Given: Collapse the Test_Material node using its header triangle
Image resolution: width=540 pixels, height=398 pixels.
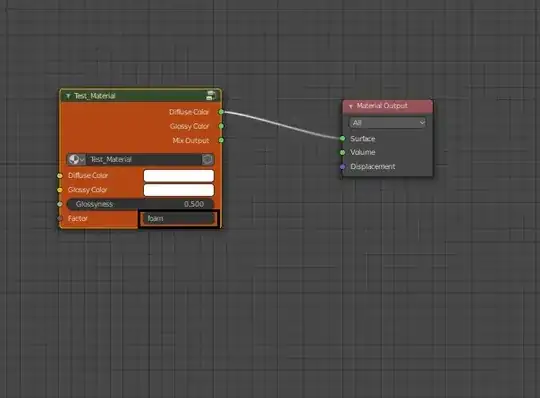Looking at the screenshot, I should click(68, 96).
